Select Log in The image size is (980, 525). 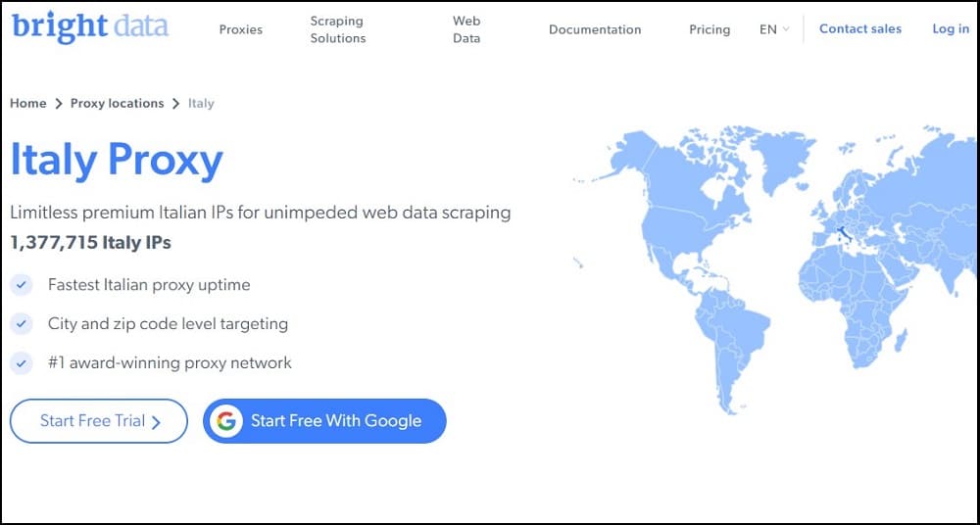pyautogui.click(x=951, y=28)
